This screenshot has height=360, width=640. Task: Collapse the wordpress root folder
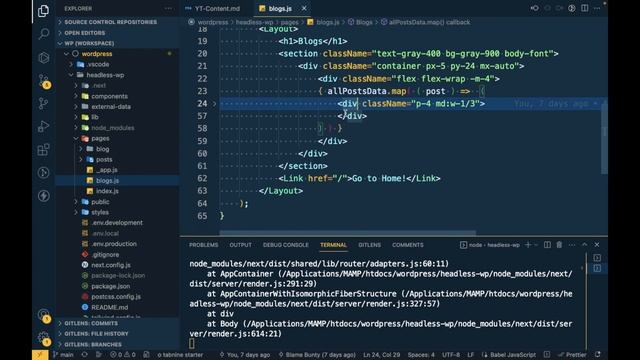click(118, 54)
